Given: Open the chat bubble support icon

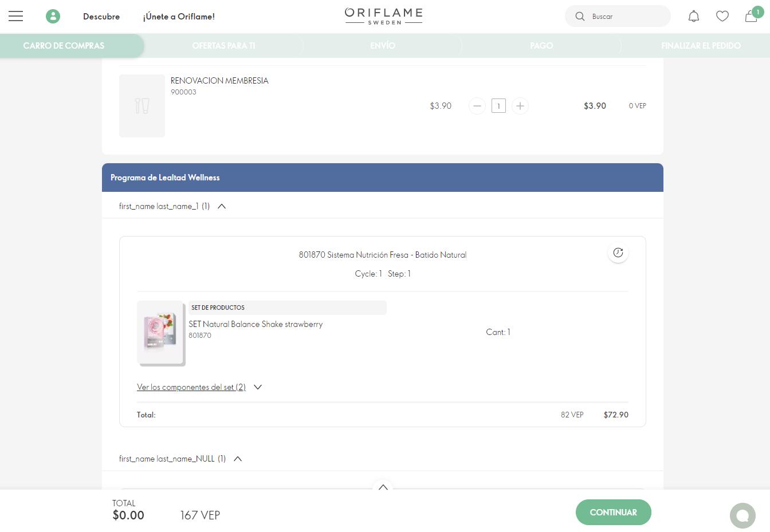Looking at the screenshot, I should click(x=742, y=515).
